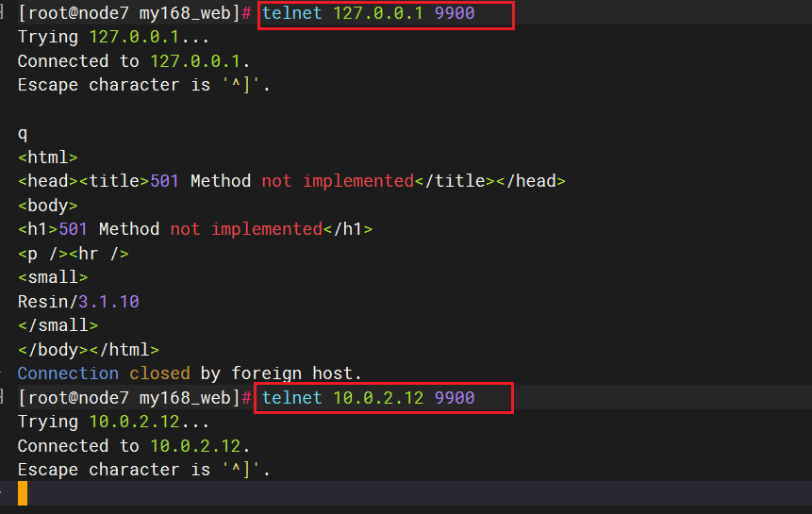This screenshot has height=514, width=812.
Task: Click the <title> 501 Method line
Action: click(x=290, y=181)
